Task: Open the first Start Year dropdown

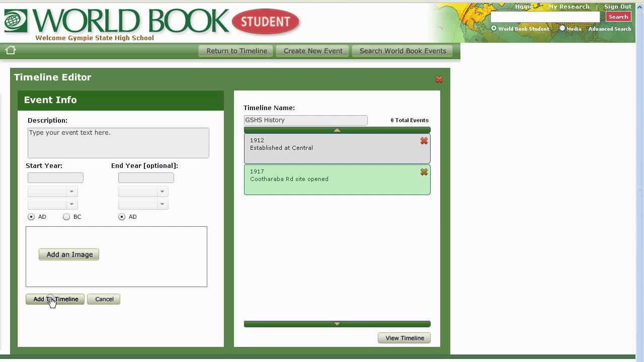Action: click(52, 192)
